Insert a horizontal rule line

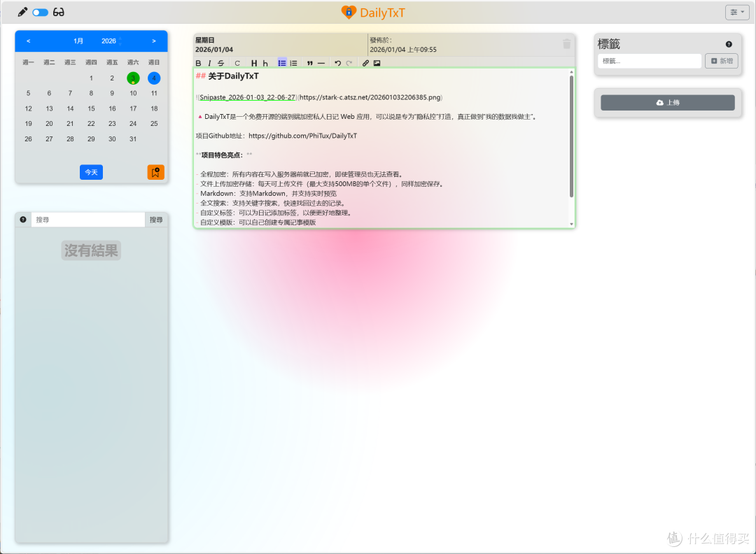[321, 63]
